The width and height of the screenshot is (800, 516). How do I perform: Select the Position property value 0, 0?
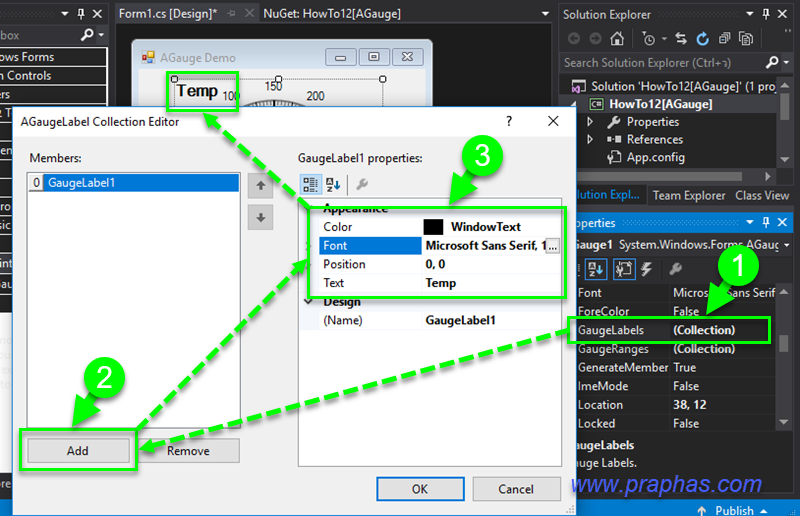(435, 264)
